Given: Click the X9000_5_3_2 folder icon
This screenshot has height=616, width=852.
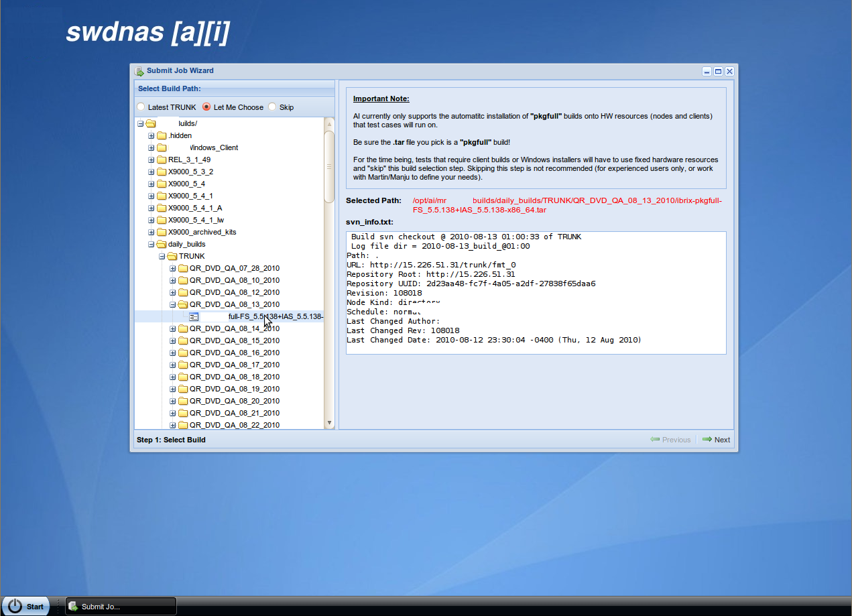Looking at the screenshot, I should (x=162, y=172).
